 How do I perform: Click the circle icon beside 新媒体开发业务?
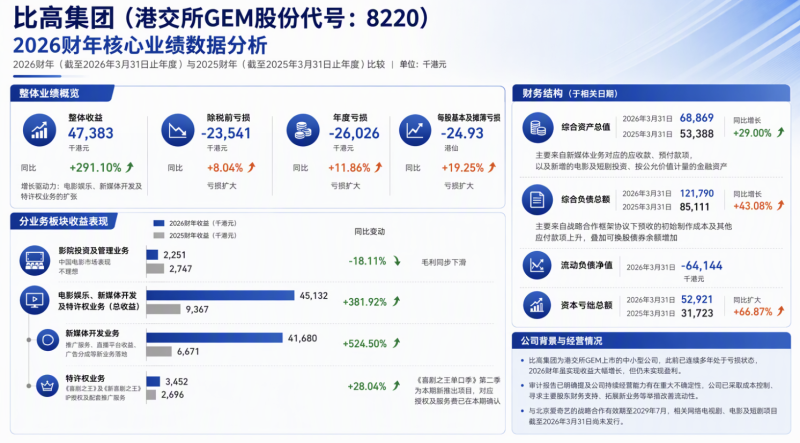click(48, 340)
